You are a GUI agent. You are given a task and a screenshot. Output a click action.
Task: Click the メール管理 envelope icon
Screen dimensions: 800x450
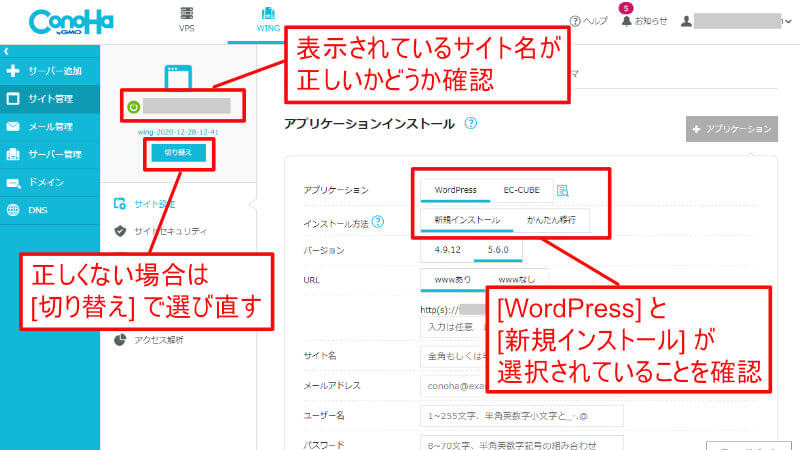(x=13, y=127)
